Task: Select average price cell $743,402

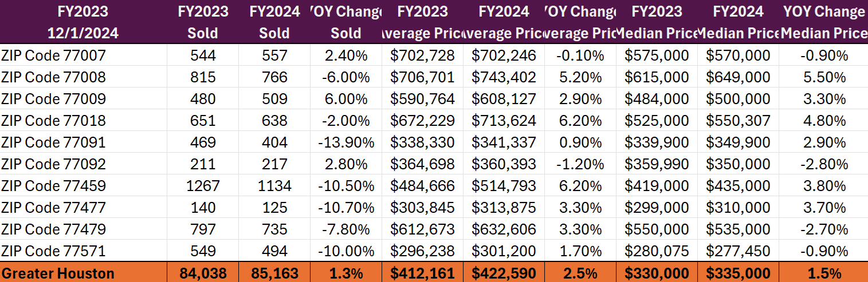Action: point(504,77)
